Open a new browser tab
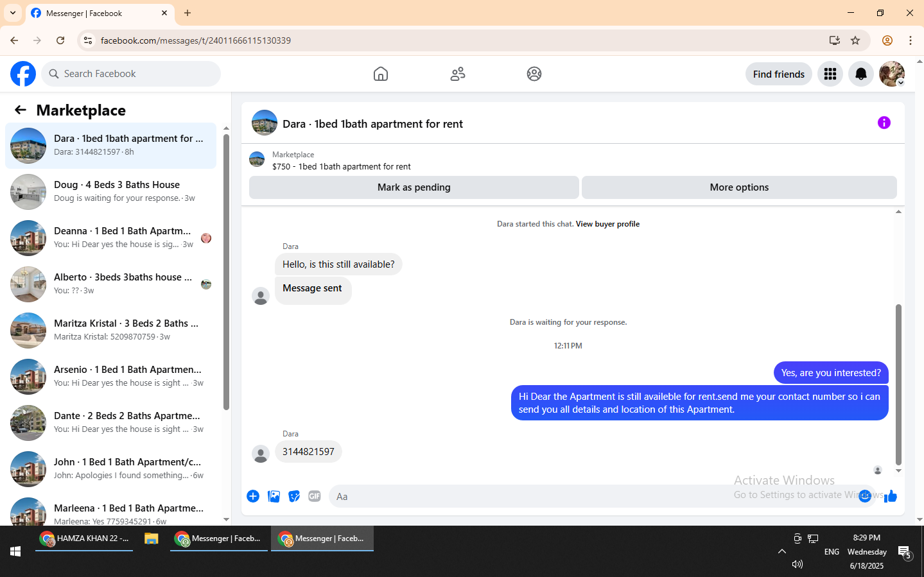Screen dimensions: 924x577 pos(187,13)
